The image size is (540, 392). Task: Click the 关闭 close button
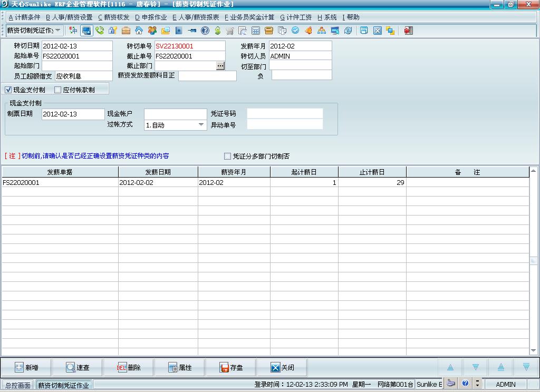click(x=282, y=368)
